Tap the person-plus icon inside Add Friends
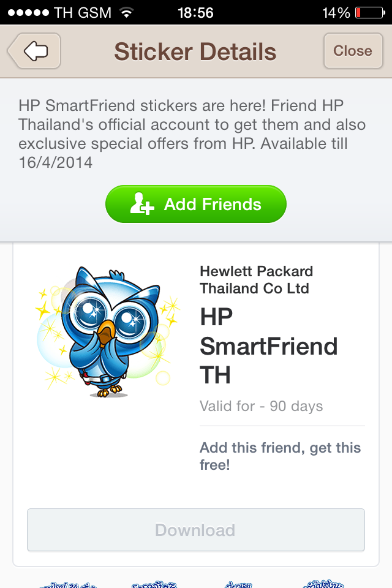392x588 pixels. tap(141, 204)
